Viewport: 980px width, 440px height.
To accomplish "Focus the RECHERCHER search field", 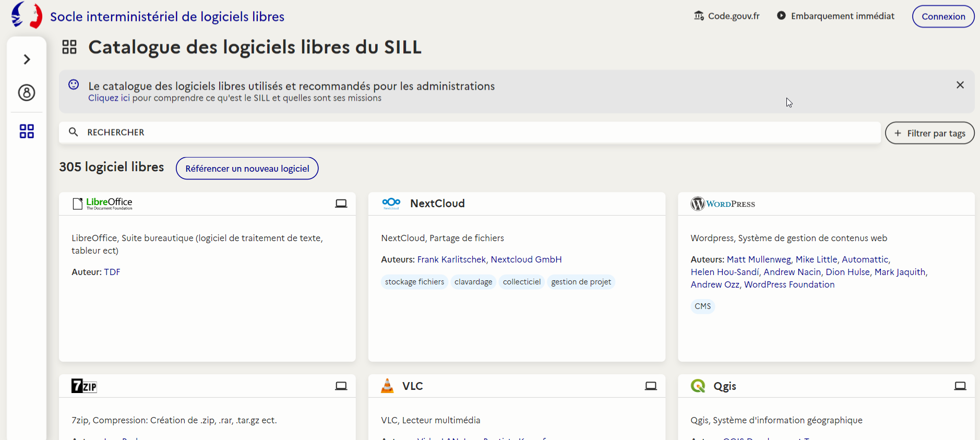I will pyautogui.click(x=470, y=133).
